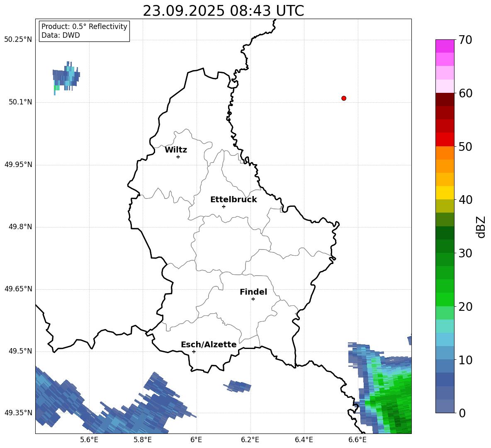The image size is (491, 448).
Task: Click the 5.6°E longitude label
Action: (89, 440)
